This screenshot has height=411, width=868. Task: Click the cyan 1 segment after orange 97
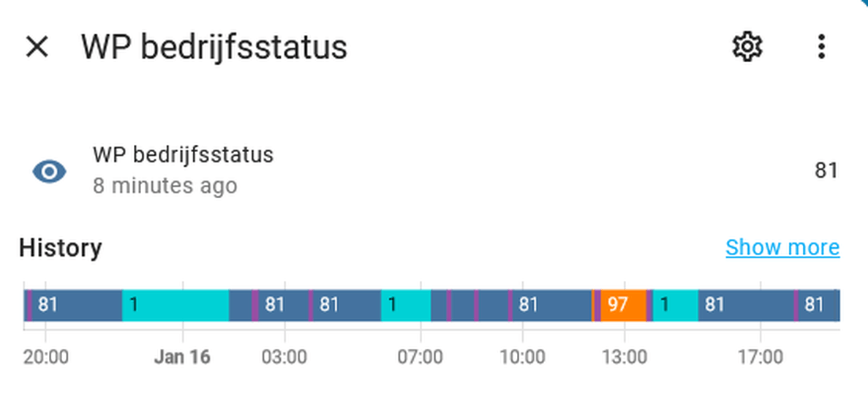point(675,305)
